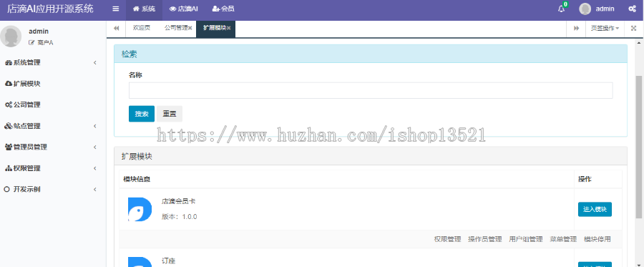644x267 pixels.
Task: Click the 名称 search input field
Action: (x=371, y=90)
